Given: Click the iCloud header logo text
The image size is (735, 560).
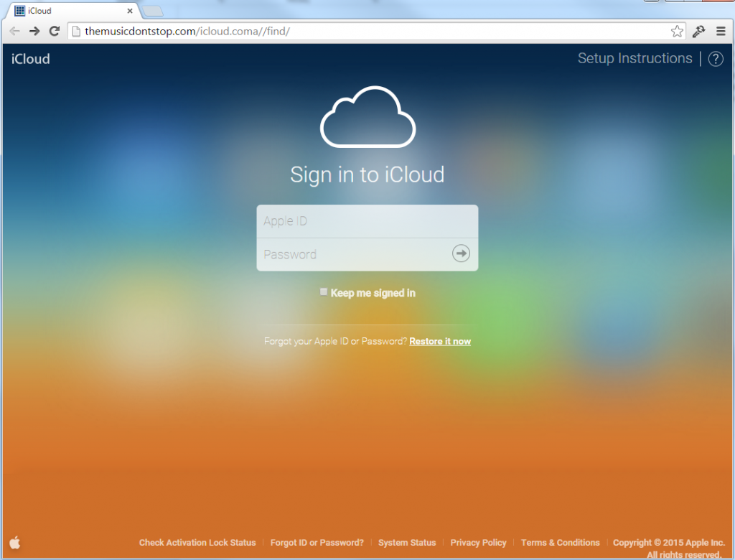Looking at the screenshot, I should (30, 59).
